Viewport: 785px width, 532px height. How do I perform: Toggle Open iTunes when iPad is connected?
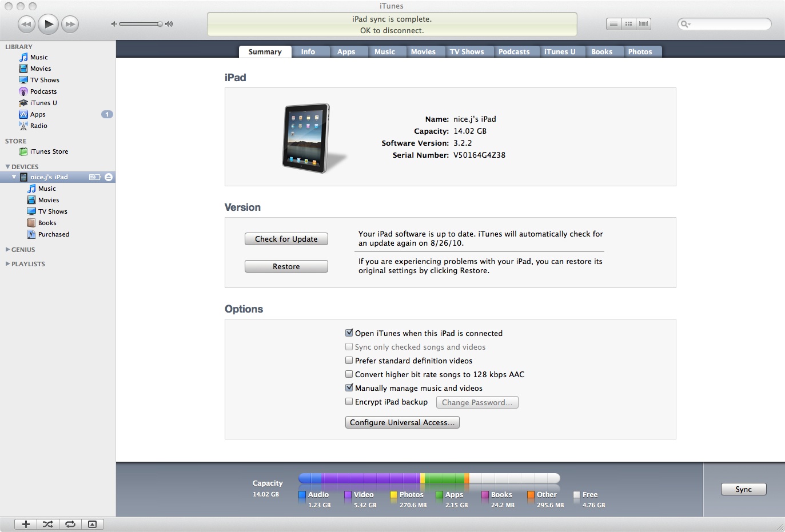point(349,333)
